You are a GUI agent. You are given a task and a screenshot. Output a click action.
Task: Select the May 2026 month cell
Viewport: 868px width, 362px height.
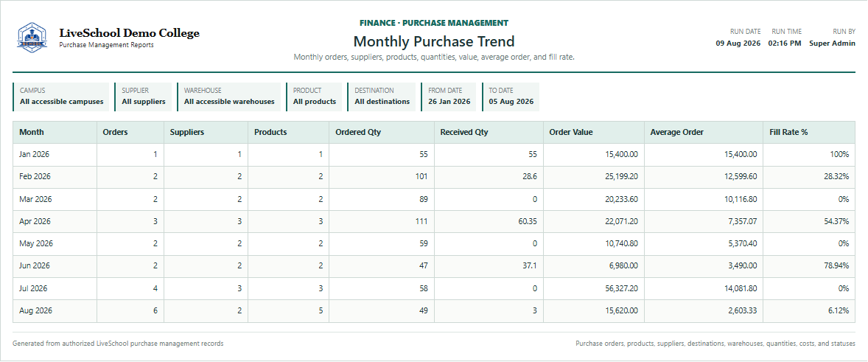coord(55,243)
